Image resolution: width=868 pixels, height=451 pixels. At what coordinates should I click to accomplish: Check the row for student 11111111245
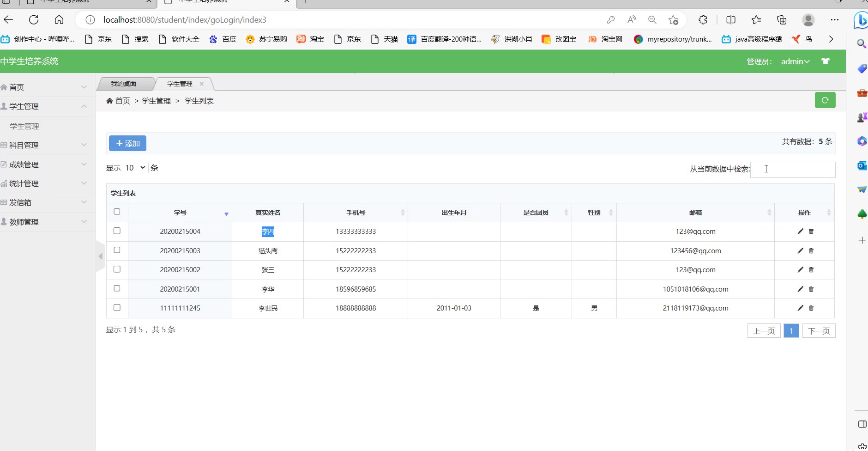click(117, 307)
